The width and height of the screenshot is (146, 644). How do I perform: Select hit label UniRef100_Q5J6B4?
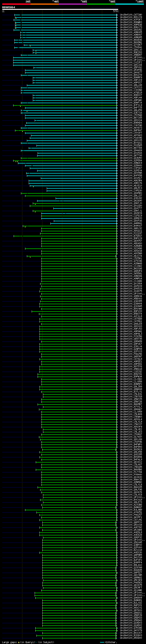[x=131, y=530]
